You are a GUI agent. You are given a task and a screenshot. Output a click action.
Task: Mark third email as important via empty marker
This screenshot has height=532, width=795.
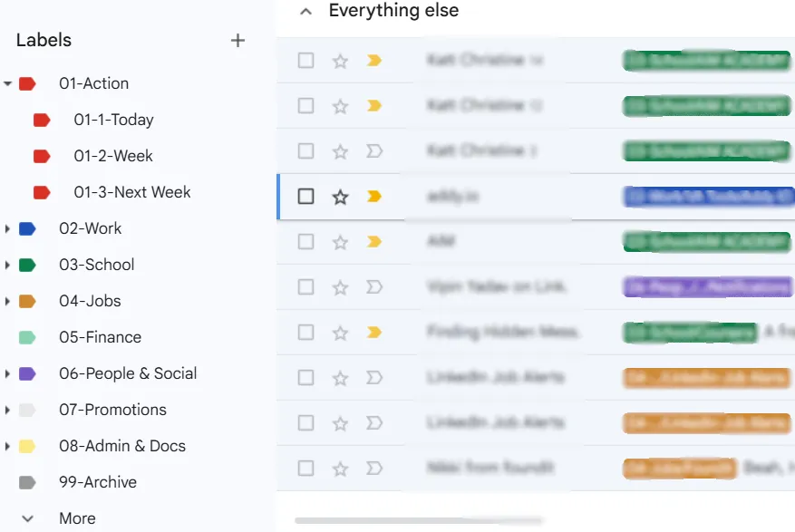(x=374, y=151)
